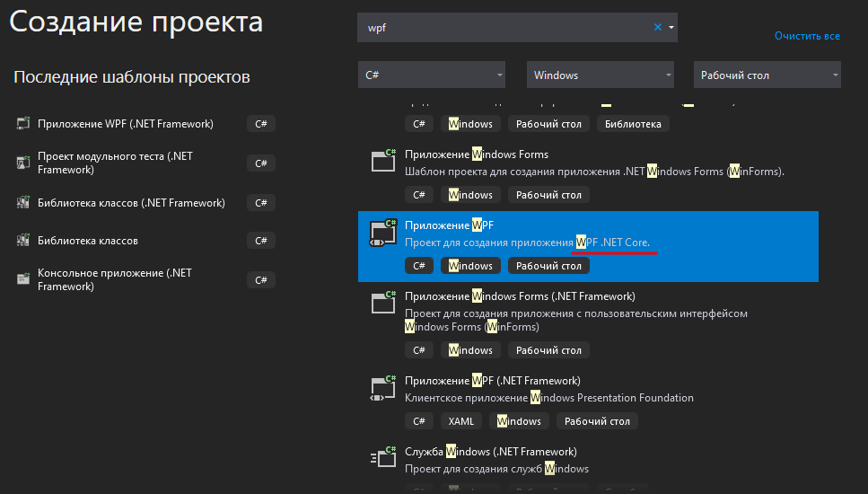Expand the 'Рабочий стол' project type dropdown
Screen dimensions: 868x494
pyautogui.click(x=767, y=75)
